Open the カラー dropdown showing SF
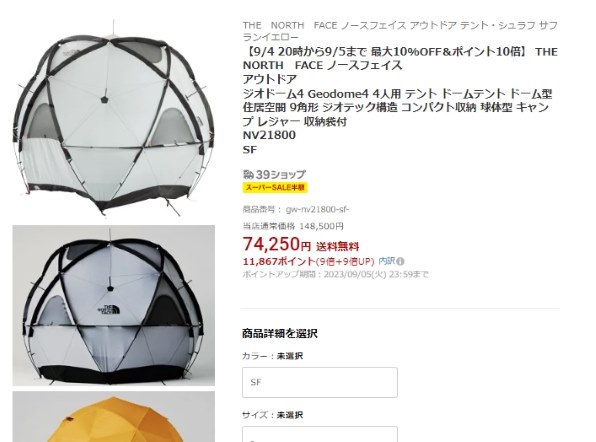 click(x=320, y=382)
